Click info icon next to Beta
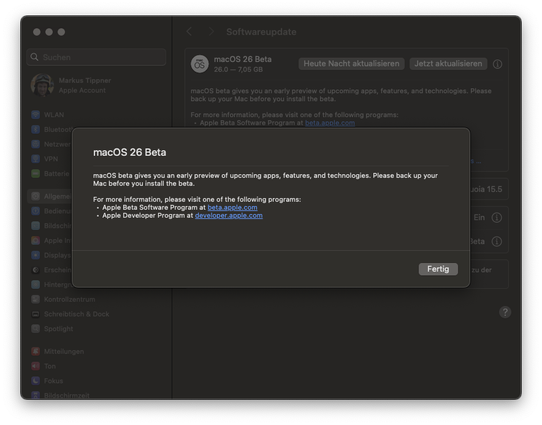The height and width of the screenshot is (425, 542). point(497,241)
